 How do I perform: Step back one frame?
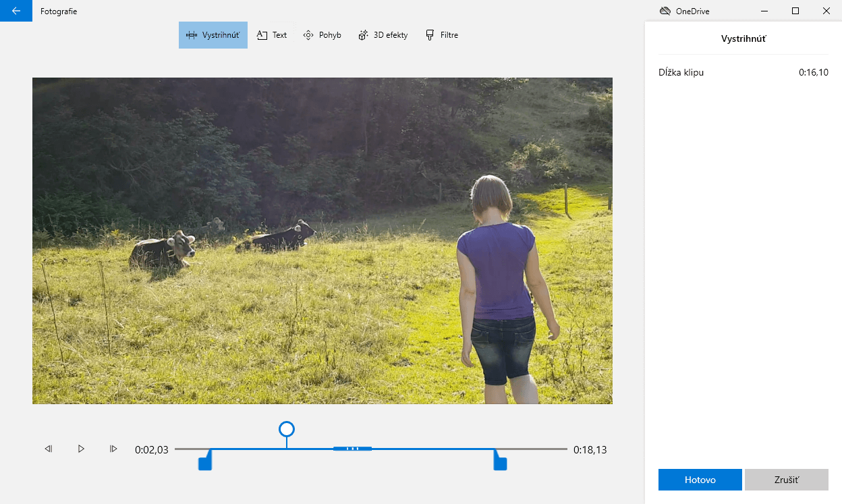tap(49, 449)
